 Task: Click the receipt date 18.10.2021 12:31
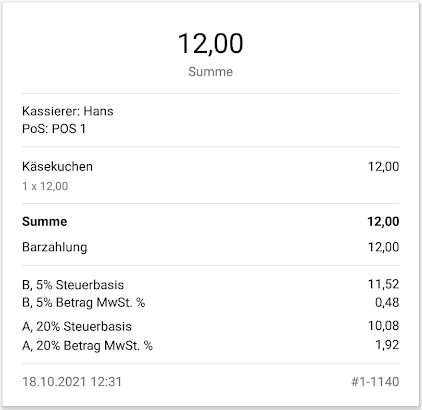point(72,382)
